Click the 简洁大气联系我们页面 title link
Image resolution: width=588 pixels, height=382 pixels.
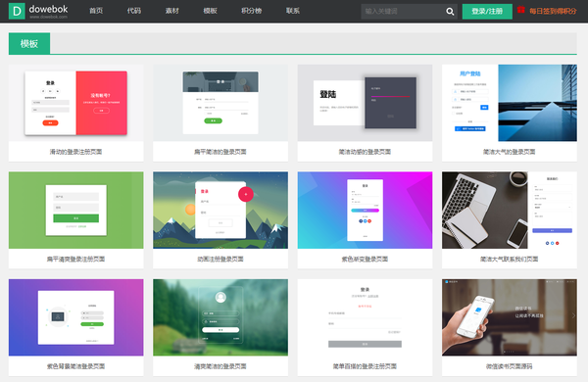click(x=510, y=259)
